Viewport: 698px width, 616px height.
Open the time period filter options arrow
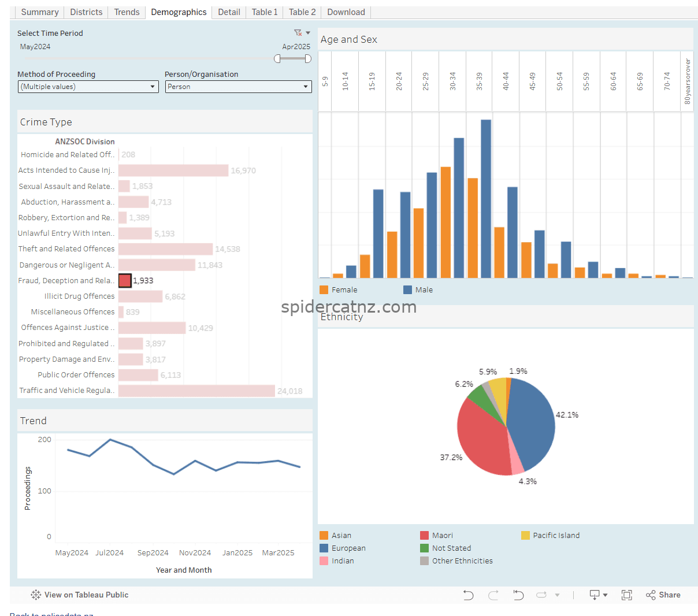click(x=308, y=33)
